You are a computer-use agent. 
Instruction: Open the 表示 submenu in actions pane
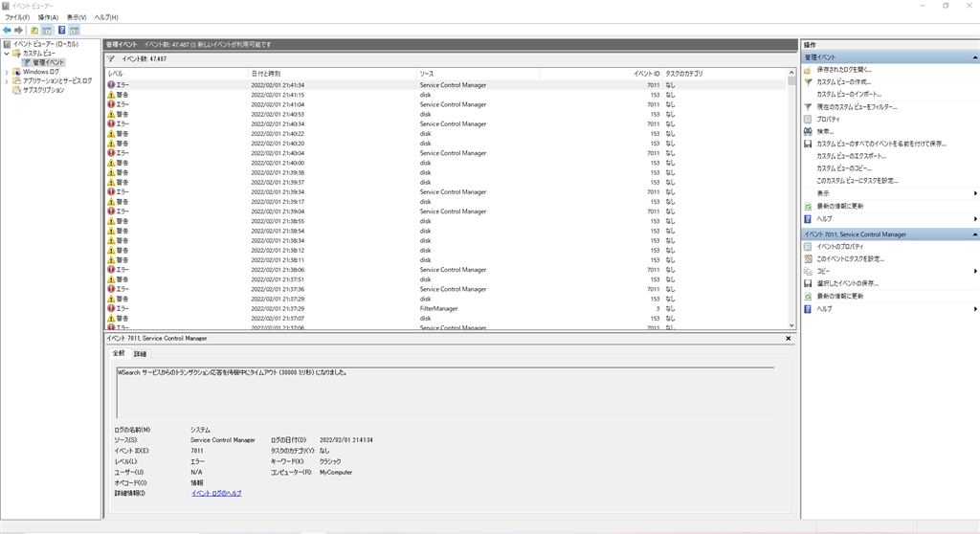(x=890, y=193)
